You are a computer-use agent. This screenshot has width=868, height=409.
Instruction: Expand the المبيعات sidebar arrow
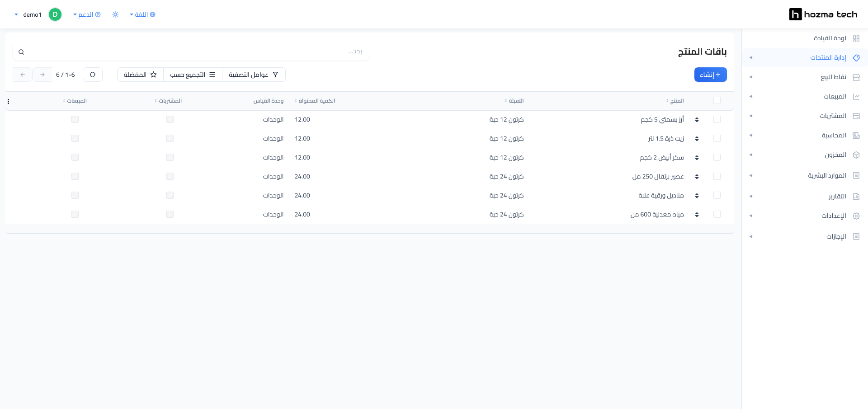(x=750, y=97)
